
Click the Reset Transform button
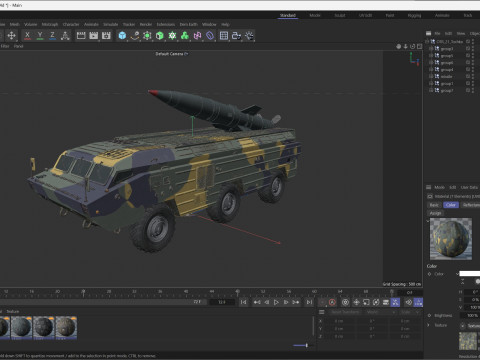(345, 312)
